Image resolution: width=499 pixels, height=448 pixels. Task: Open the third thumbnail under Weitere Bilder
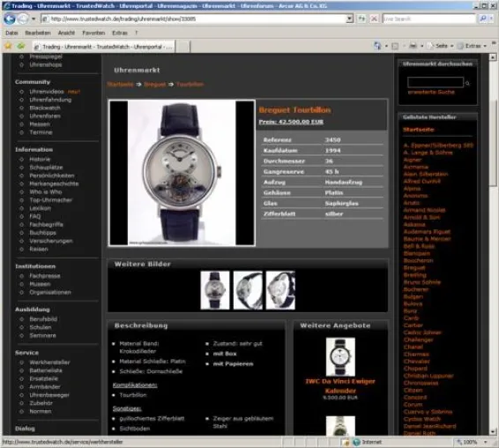point(280,290)
